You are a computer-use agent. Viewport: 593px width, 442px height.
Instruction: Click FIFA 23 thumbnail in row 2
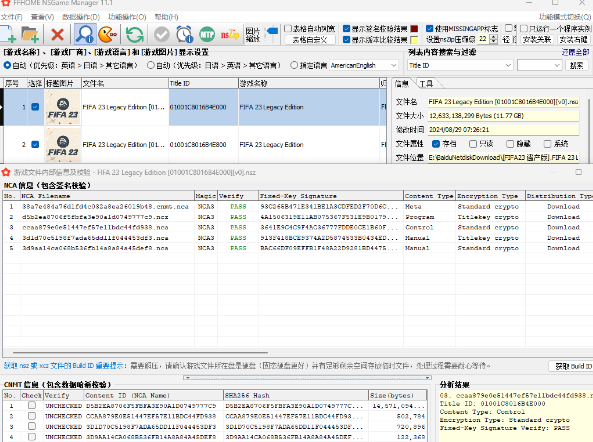(x=63, y=145)
